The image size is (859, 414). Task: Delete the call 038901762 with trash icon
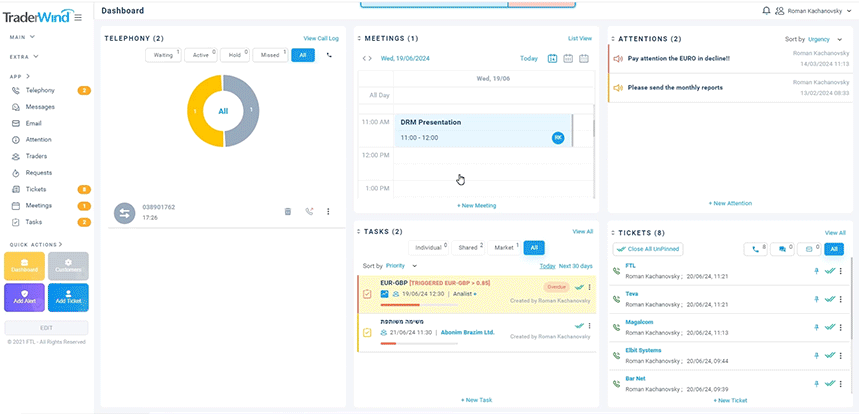pos(288,211)
